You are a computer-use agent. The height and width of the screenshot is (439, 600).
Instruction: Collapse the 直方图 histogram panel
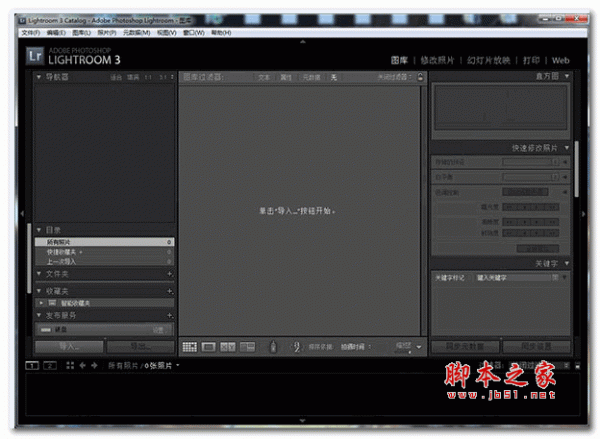pos(566,76)
